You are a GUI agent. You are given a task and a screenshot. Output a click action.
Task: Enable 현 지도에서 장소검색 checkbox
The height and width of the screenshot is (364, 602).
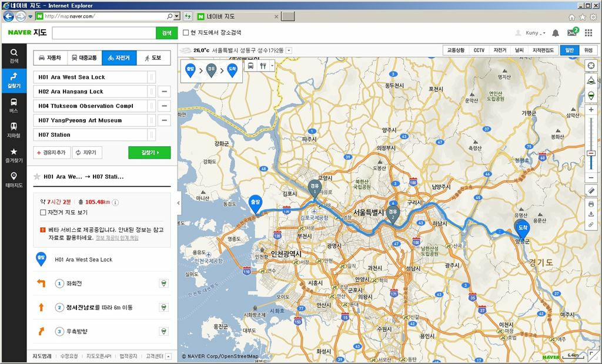click(x=186, y=33)
